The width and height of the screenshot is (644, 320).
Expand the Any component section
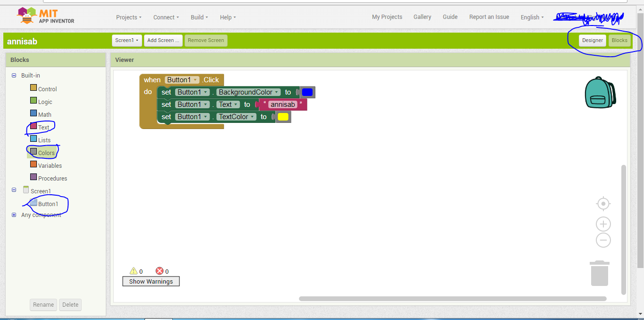14,215
